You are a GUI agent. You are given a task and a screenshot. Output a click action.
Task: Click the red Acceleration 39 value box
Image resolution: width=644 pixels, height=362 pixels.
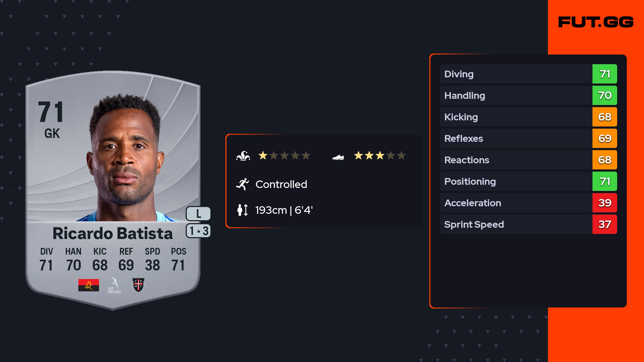605,203
